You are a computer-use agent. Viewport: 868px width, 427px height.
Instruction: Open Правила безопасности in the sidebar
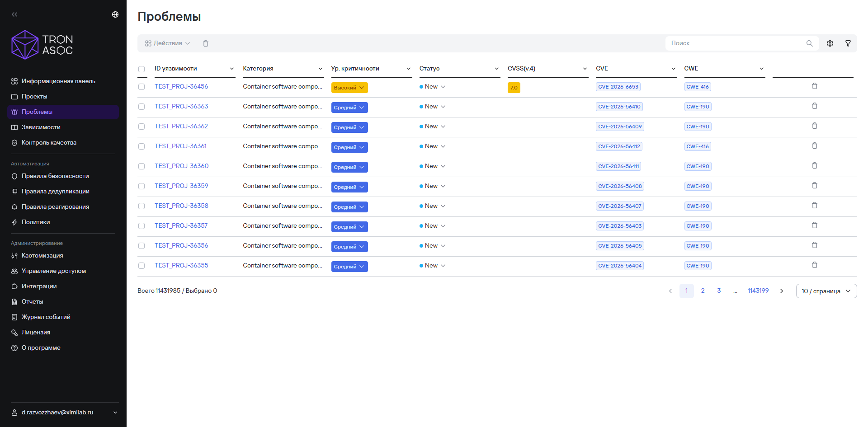(55, 176)
